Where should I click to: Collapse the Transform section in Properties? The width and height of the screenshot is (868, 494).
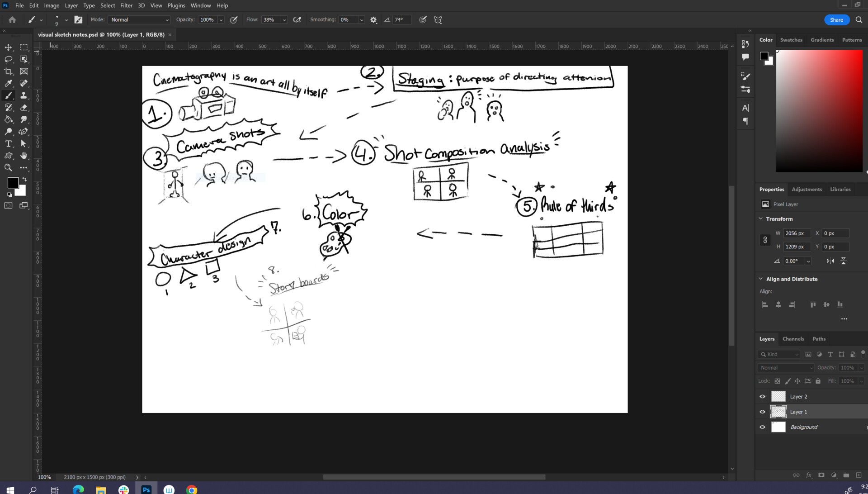(x=761, y=218)
